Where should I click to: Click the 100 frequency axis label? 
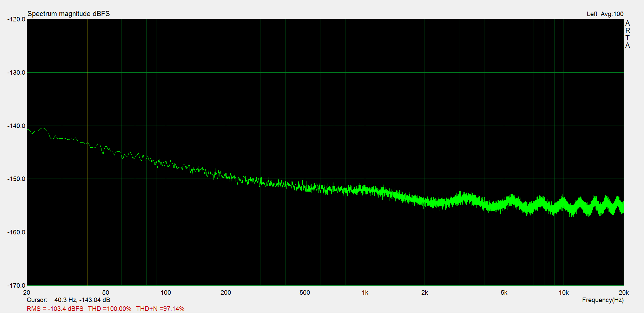pos(166,293)
